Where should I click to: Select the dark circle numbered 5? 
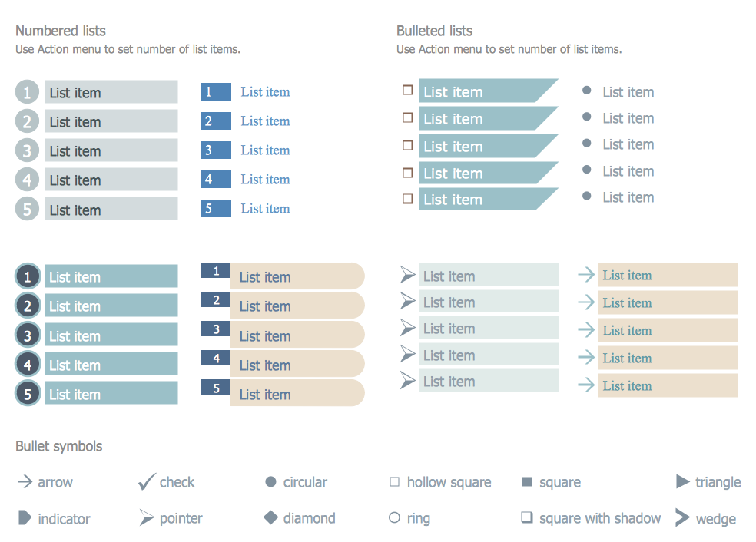(28, 394)
